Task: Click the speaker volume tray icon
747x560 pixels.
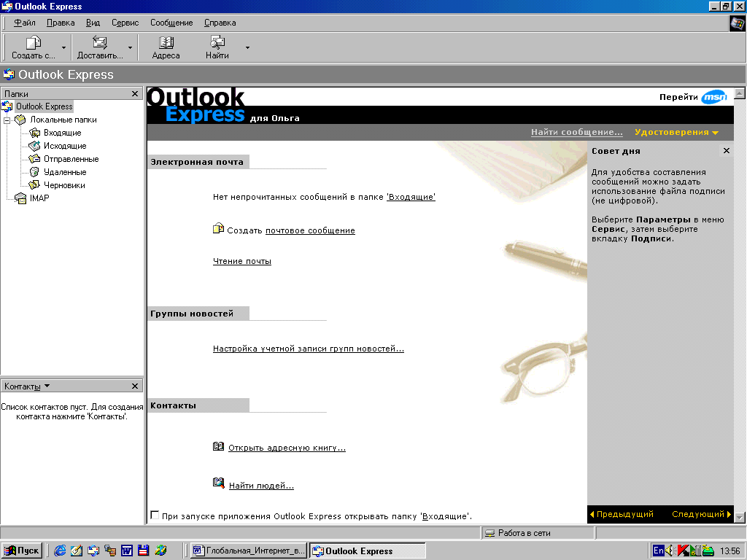Action: pyautogui.click(x=670, y=551)
